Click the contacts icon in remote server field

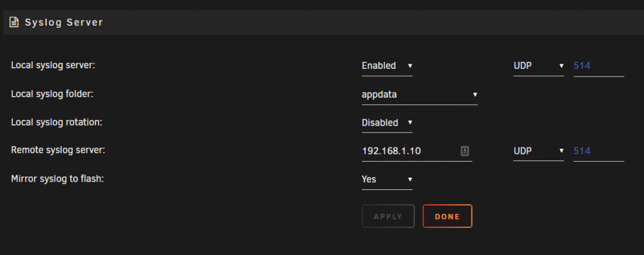464,151
